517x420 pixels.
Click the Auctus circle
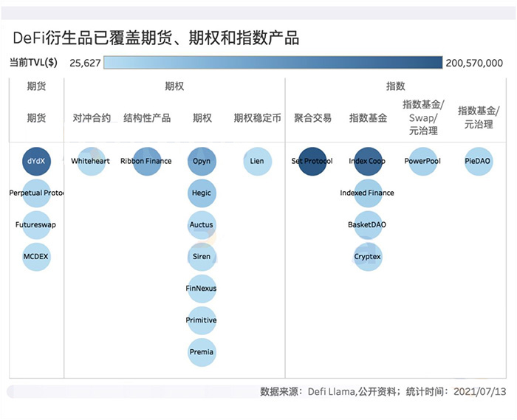(x=202, y=225)
